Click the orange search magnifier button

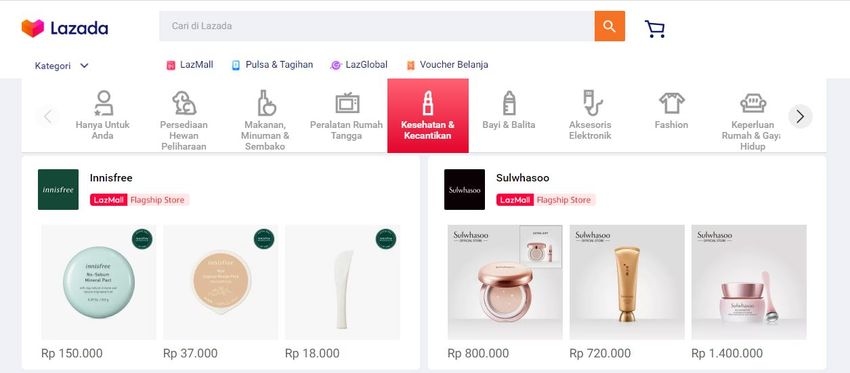click(609, 26)
